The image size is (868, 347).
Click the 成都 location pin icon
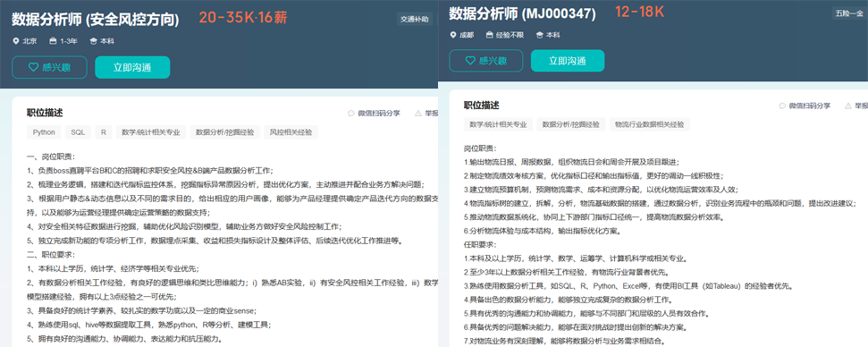coord(453,35)
